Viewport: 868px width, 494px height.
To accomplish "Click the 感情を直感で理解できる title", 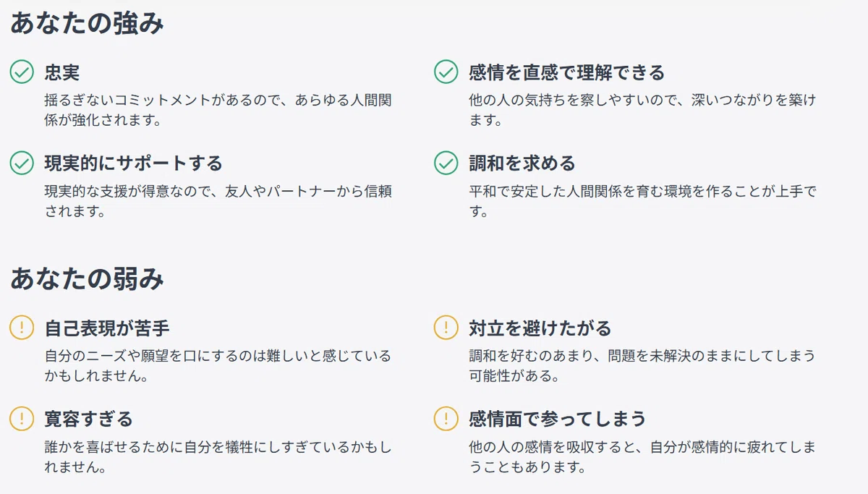I will point(566,72).
